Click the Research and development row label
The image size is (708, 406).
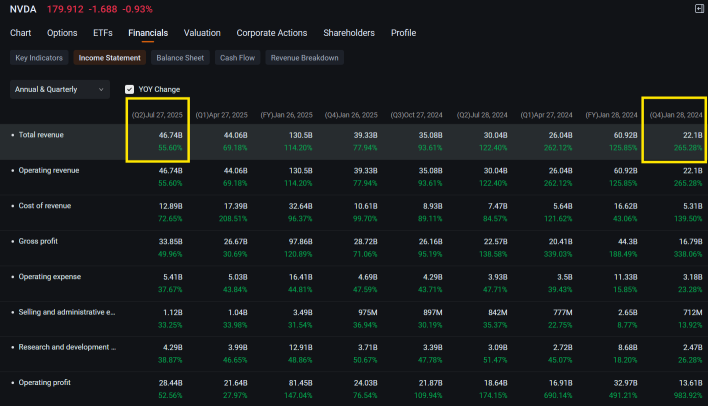(67, 348)
